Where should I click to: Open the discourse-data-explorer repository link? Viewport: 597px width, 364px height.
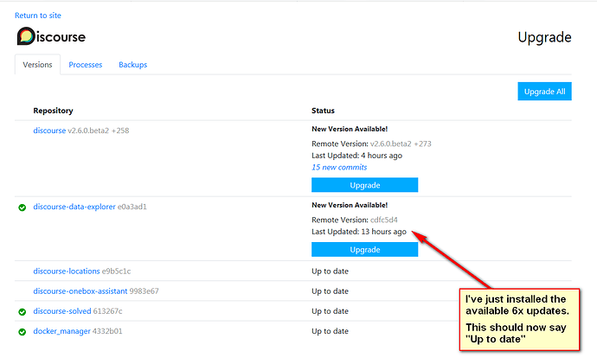(x=74, y=207)
